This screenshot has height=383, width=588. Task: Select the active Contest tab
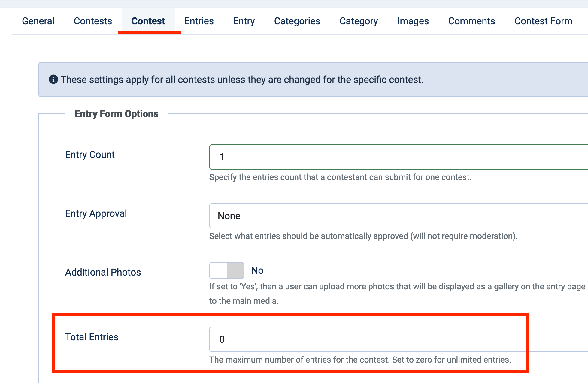tap(148, 21)
